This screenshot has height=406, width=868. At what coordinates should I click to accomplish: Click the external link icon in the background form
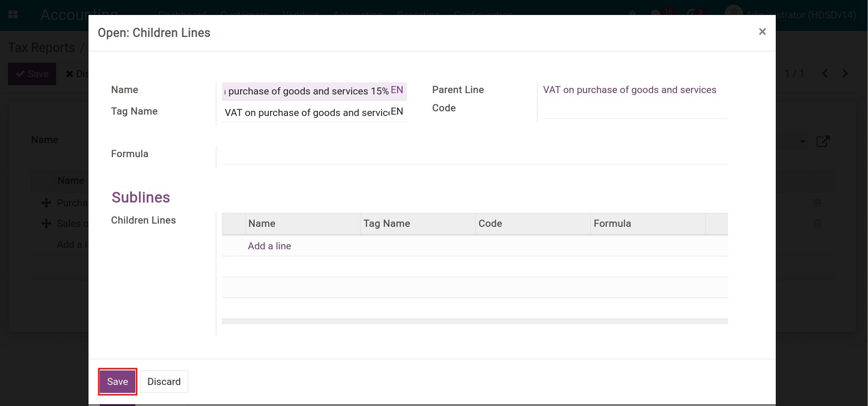pos(823,141)
